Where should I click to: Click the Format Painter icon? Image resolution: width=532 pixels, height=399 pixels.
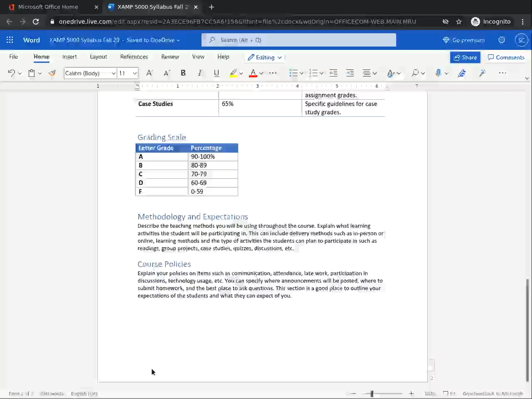[x=52, y=73]
